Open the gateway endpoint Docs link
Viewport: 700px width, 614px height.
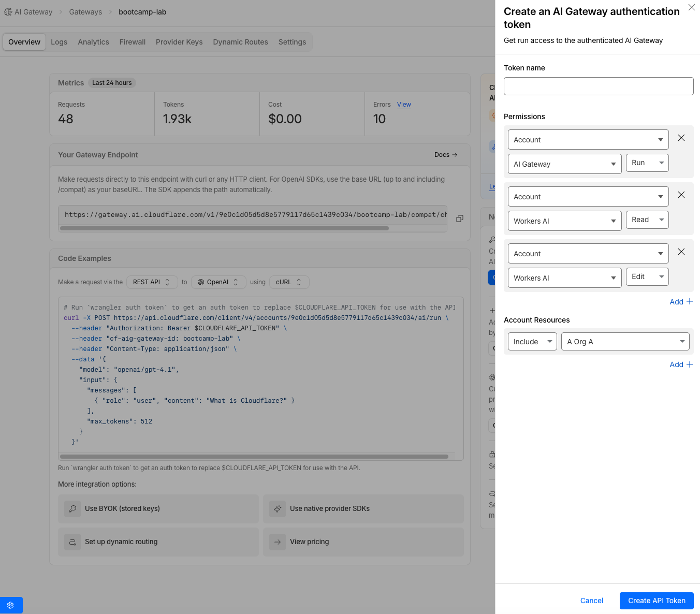tap(446, 155)
